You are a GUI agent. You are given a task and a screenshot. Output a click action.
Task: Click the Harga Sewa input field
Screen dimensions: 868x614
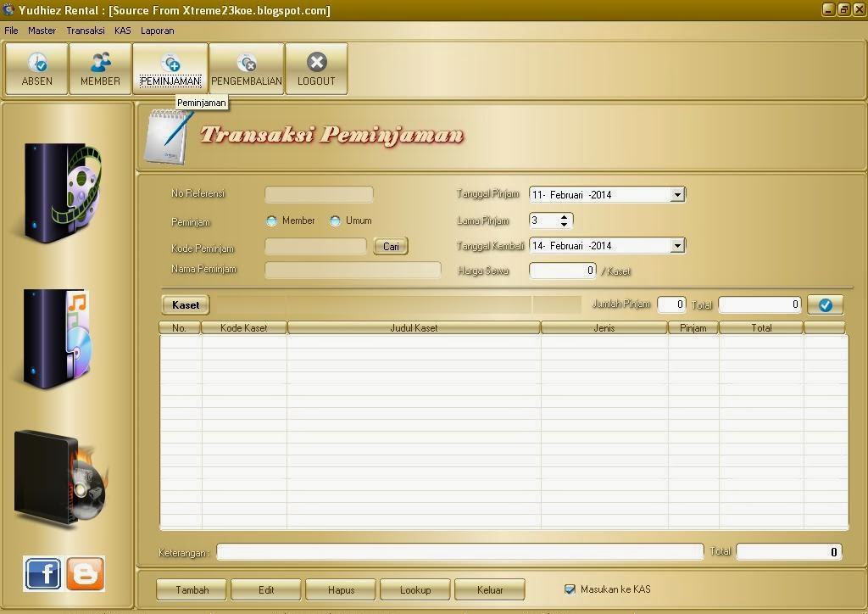coord(563,271)
